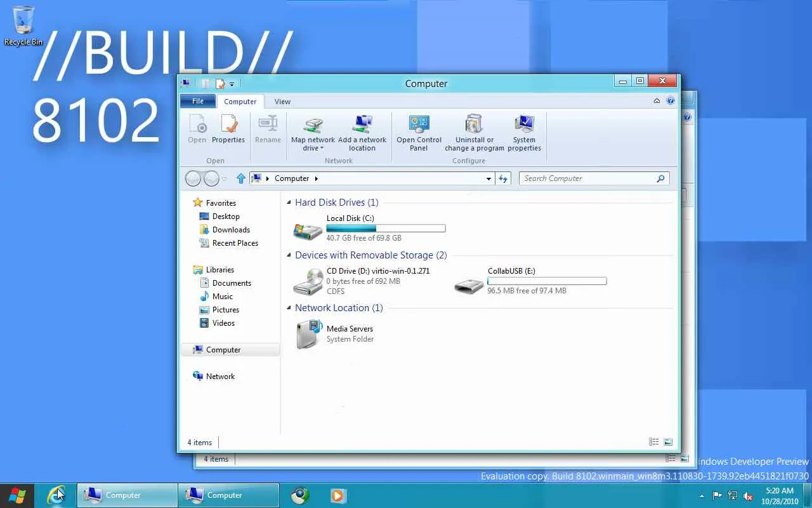
Task: Launch Internet Explorer from the taskbar
Action: point(56,495)
